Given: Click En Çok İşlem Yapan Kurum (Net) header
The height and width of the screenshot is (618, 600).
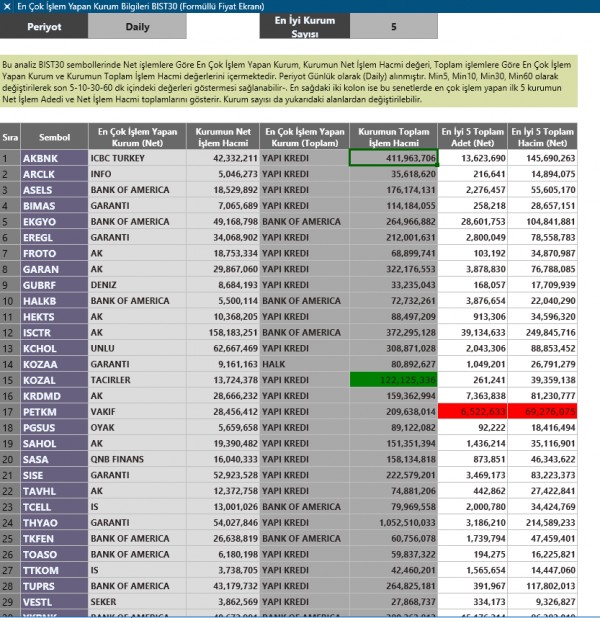Looking at the screenshot, I should [137, 137].
